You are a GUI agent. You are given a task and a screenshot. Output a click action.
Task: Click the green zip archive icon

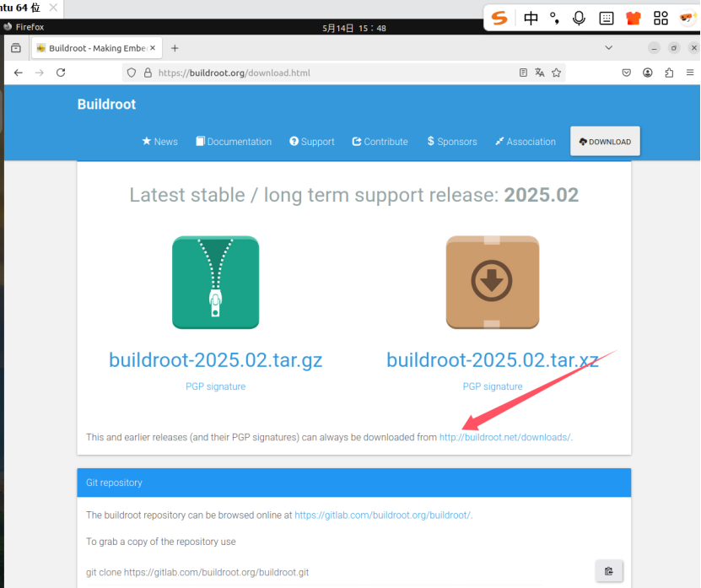click(215, 282)
